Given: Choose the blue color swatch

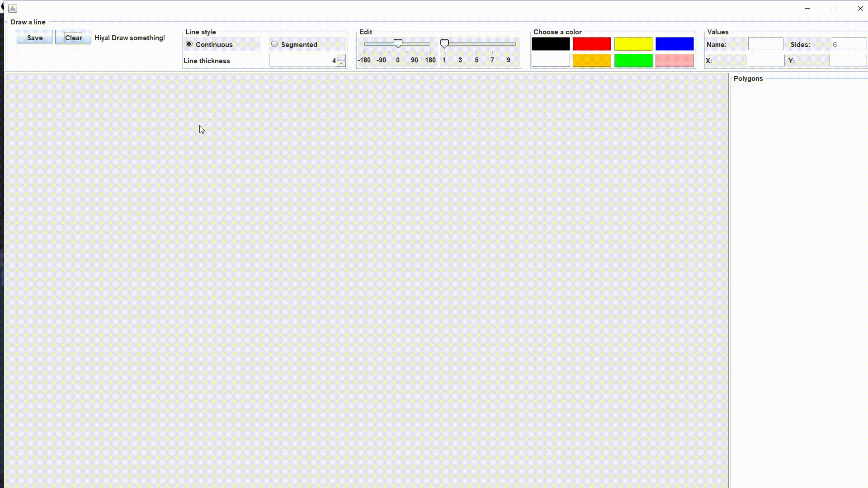Looking at the screenshot, I should pyautogui.click(x=674, y=44).
